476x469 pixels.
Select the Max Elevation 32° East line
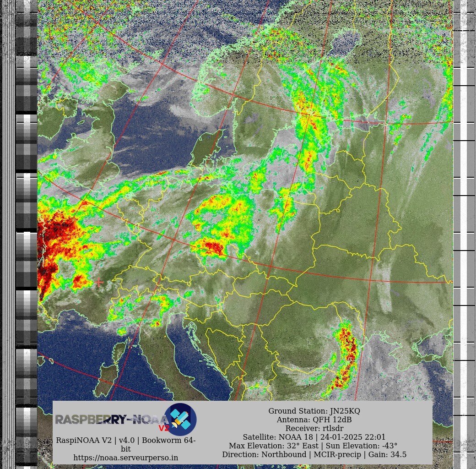click(314, 446)
